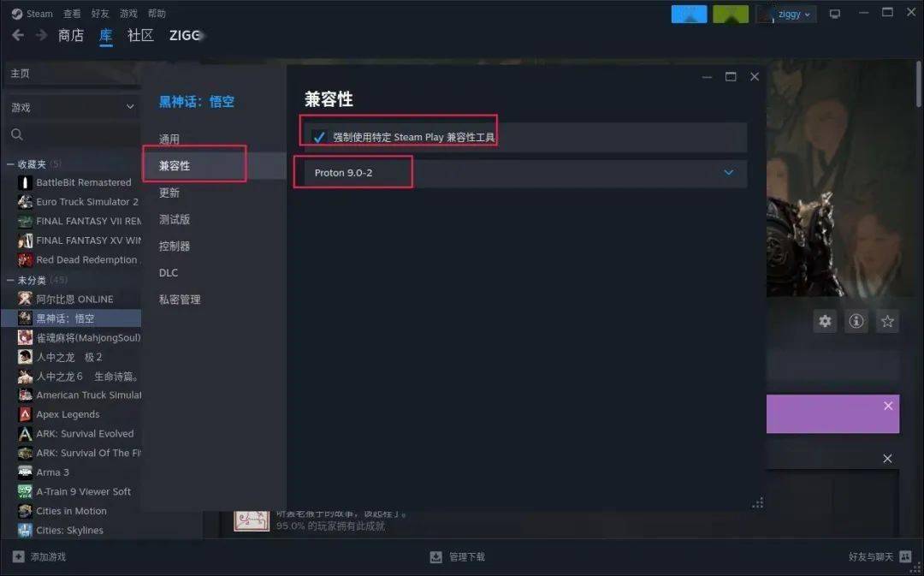924x576 pixels.
Task: Click the back navigation arrow
Action: [x=18, y=35]
